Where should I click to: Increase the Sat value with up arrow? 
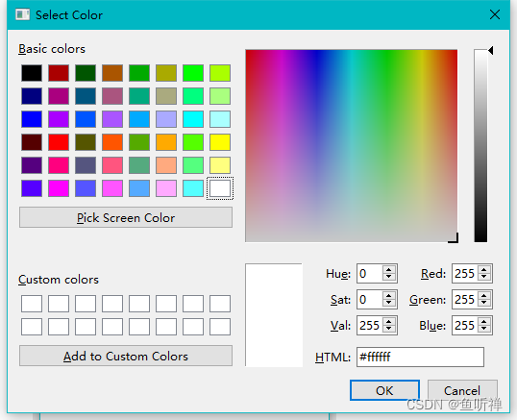click(x=389, y=295)
